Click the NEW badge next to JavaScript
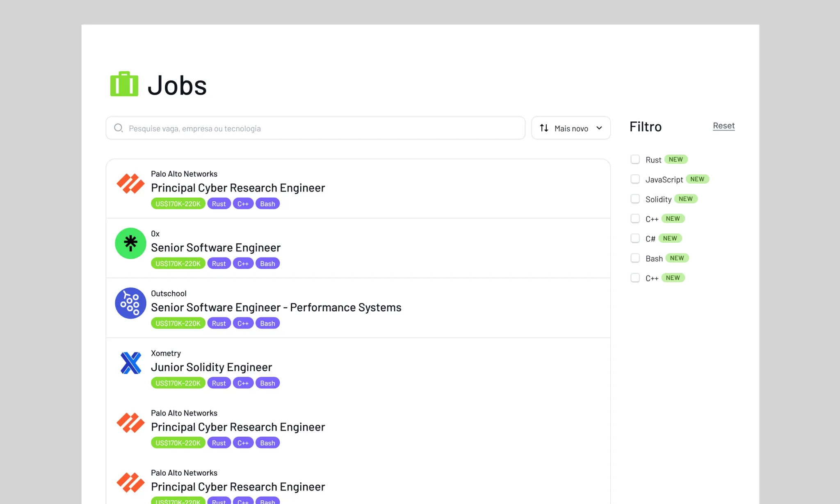This screenshot has height=504, width=840. point(697,179)
